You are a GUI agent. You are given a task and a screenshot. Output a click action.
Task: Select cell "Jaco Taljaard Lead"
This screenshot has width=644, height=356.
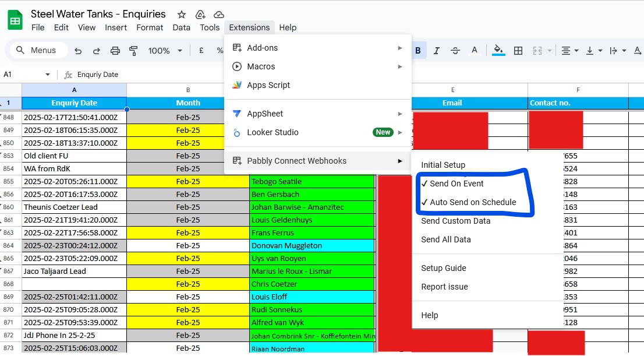tap(74, 272)
